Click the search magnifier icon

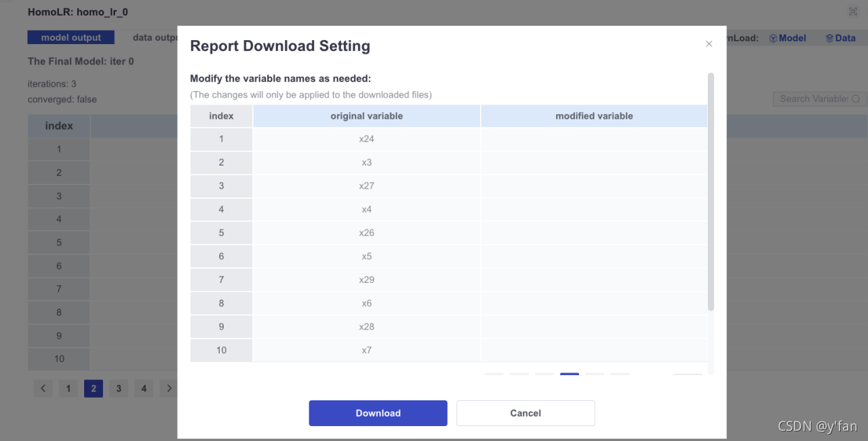click(856, 99)
